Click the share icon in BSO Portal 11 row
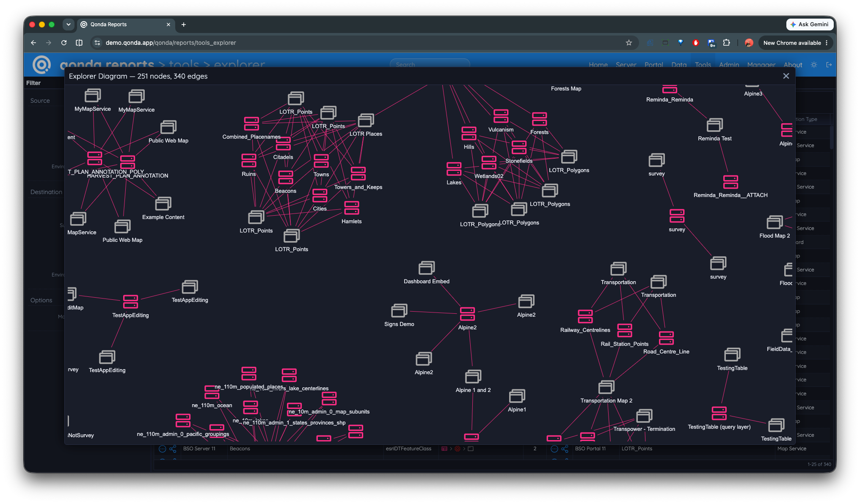Screen dimensions: 860x504 click(x=565, y=449)
